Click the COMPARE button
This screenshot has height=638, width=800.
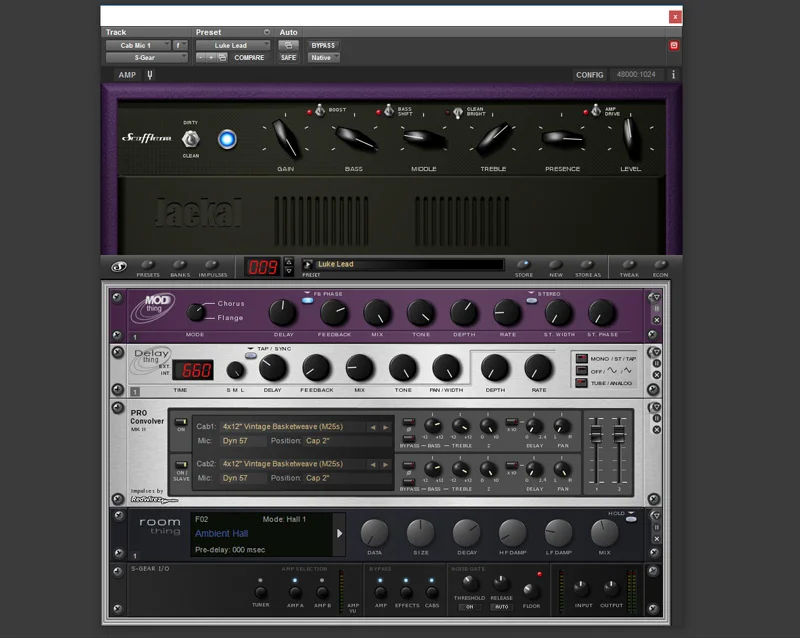coord(249,58)
